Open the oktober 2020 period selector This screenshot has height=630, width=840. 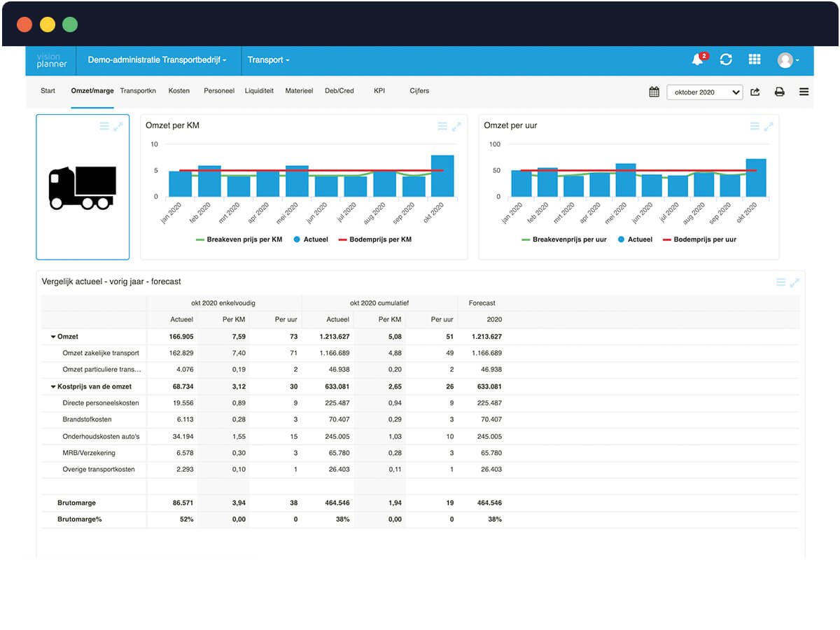tap(705, 92)
